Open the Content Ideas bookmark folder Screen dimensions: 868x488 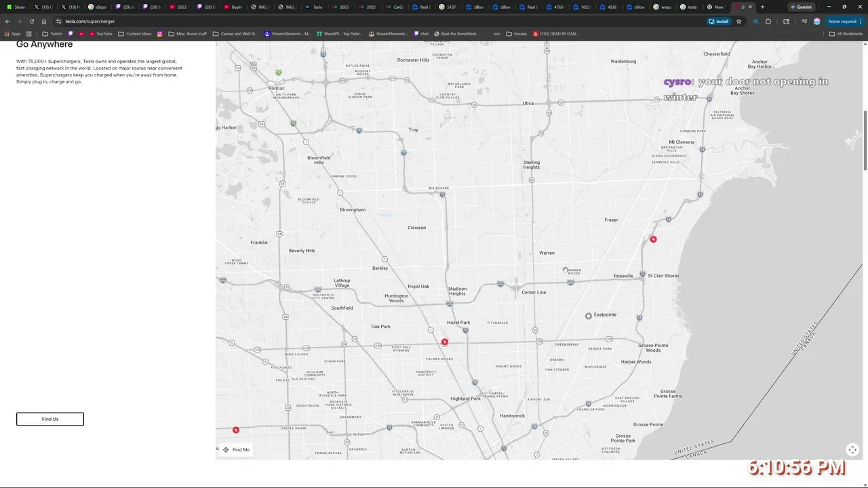pos(135,33)
